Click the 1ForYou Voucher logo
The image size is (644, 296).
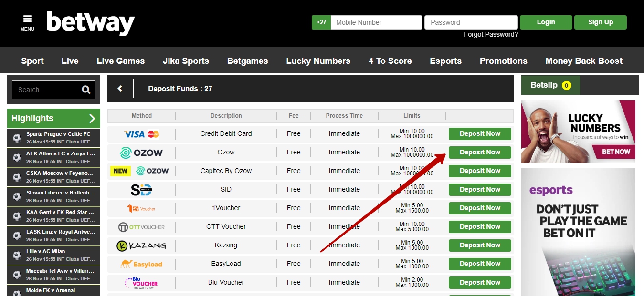coord(141,208)
